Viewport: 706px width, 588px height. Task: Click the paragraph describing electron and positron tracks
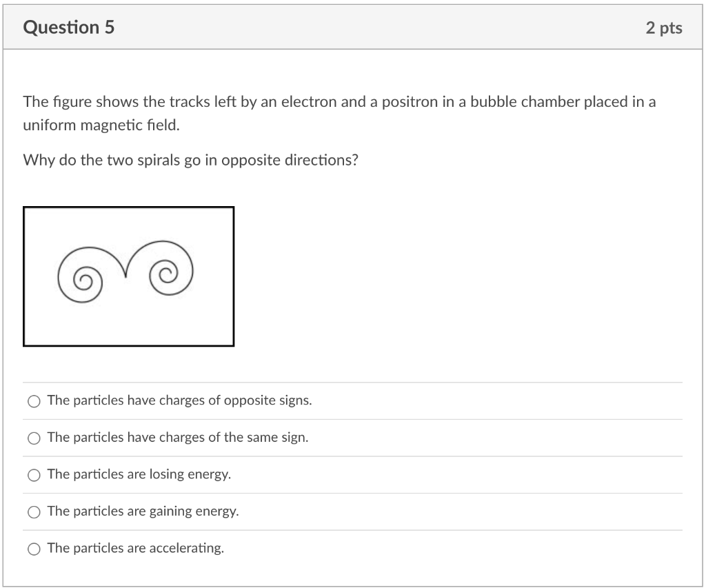(x=339, y=113)
